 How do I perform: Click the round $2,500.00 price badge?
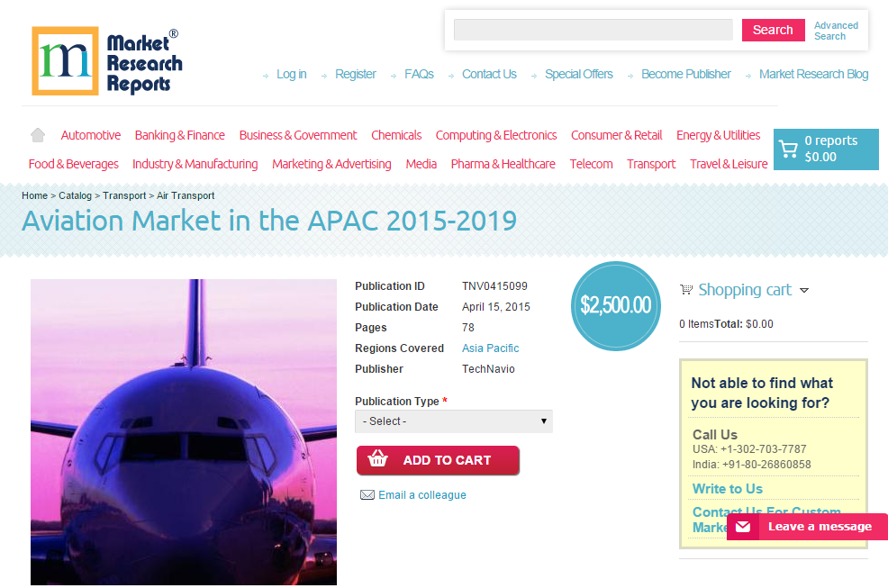pos(615,306)
